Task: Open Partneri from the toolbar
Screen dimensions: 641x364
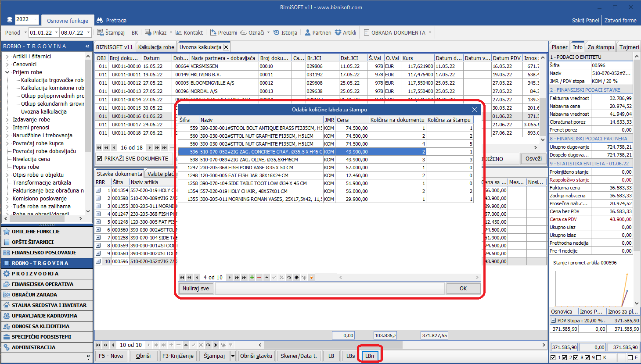Action: click(318, 32)
